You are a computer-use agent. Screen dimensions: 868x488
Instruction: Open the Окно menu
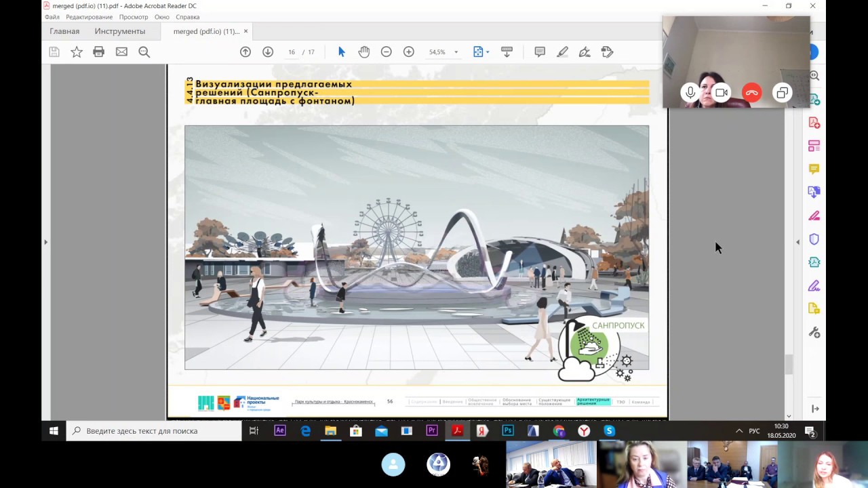161,17
